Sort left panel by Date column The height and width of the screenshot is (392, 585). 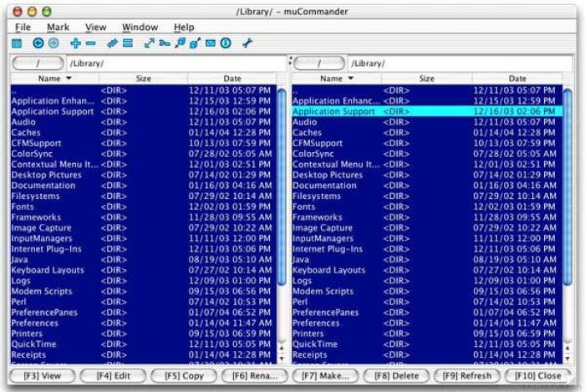point(231,79)
